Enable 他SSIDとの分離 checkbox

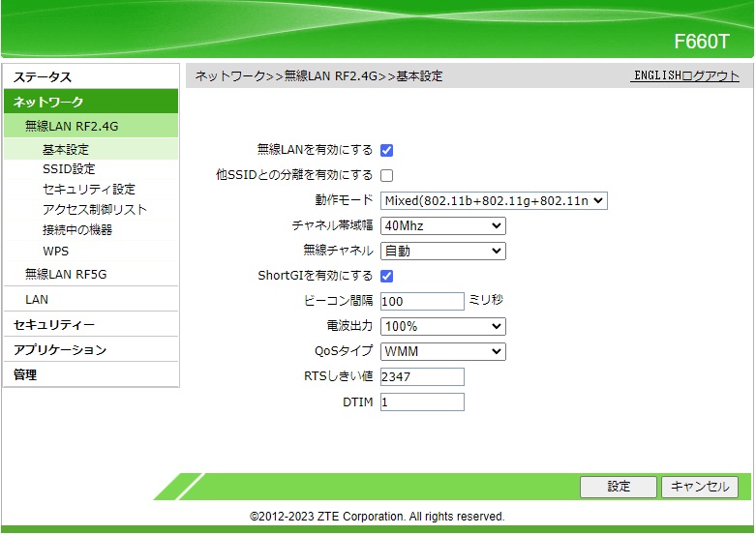386,175
